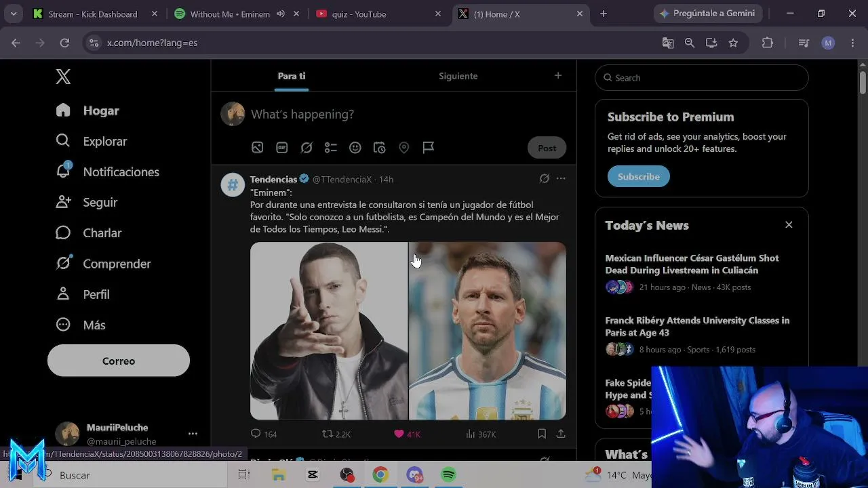This screenshot has height=488, width=868.
Task: Switch to the quiz YouTube tab
Action: tap(378, 14)
